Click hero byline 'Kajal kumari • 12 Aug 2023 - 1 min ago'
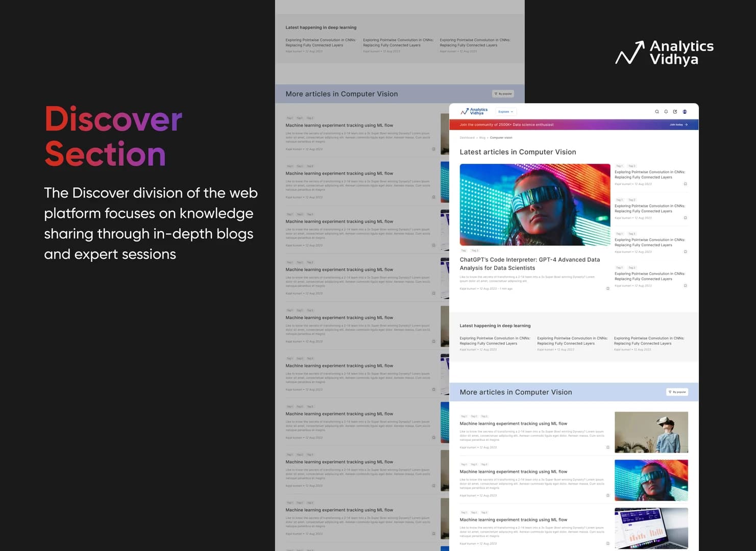 tap(486, 289)
